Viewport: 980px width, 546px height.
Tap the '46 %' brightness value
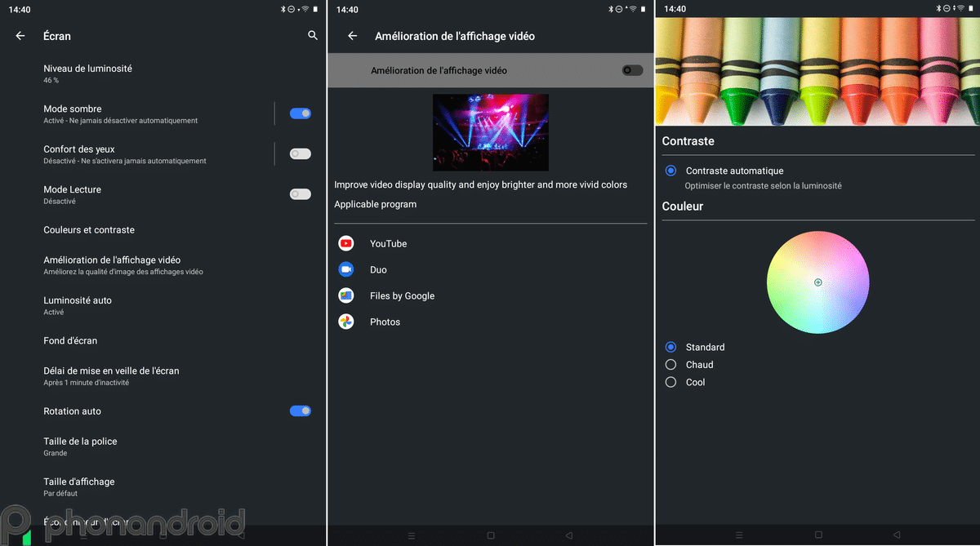51,81
